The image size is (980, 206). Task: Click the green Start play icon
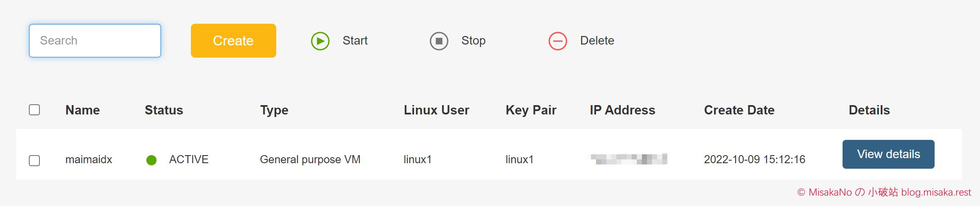click(x=320, y=41)
